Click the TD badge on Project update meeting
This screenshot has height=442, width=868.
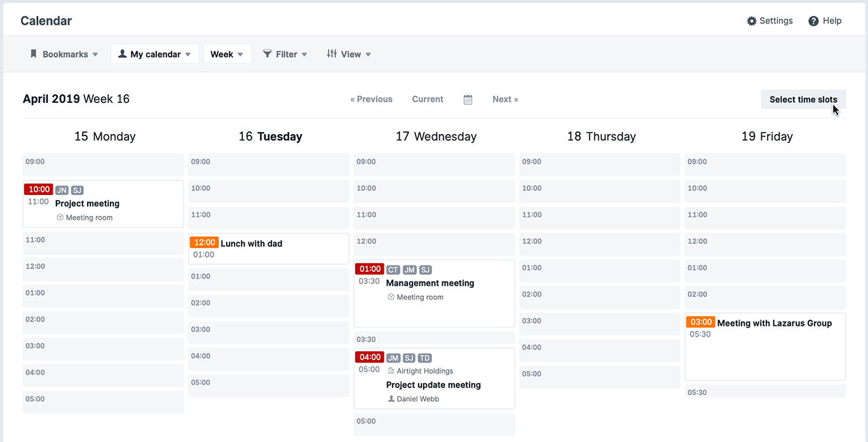[x=424, y=358]
